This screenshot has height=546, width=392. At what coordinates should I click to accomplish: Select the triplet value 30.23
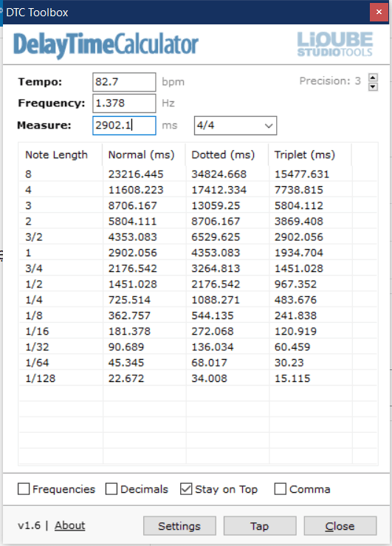[289, 363]
